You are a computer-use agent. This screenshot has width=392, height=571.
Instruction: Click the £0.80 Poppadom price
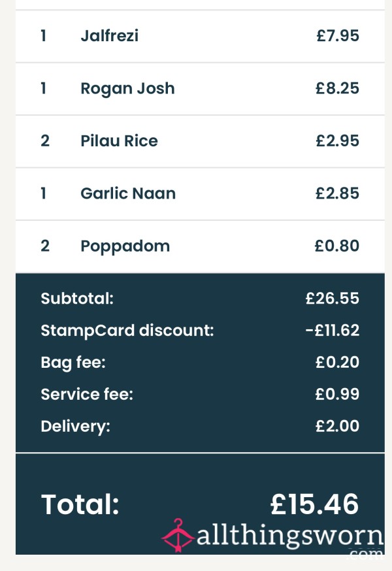(337, 246)
